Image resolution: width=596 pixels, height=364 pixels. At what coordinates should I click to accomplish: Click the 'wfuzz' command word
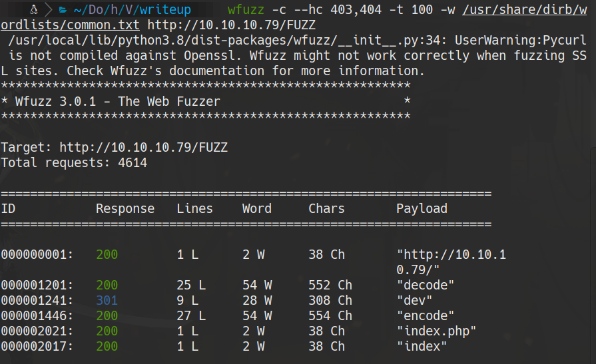pyautogui.click(x=246, y=9)
